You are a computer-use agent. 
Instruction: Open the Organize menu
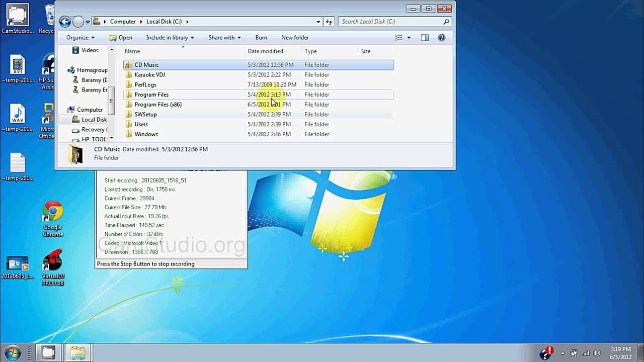click(x=80, y=38)
